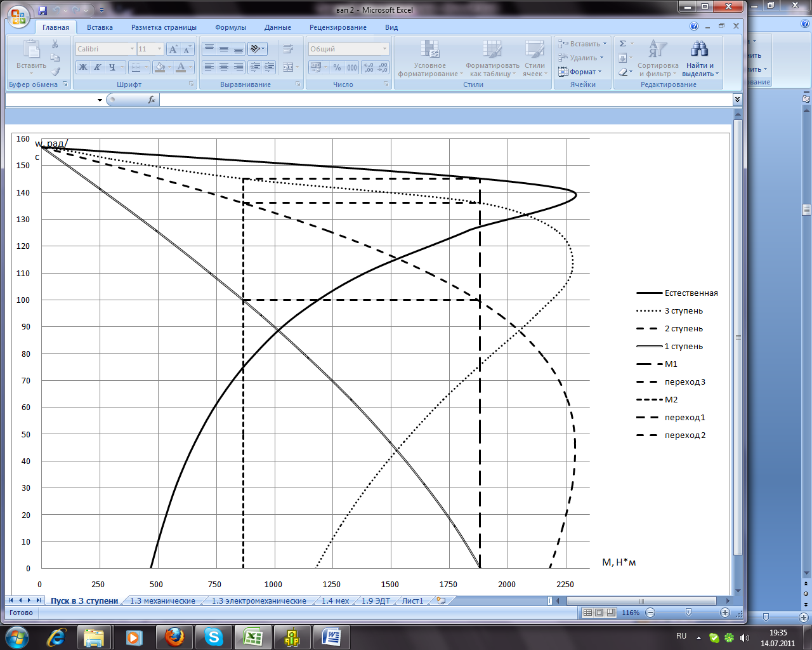Open the Формулы ribbon tab

(230, 27)
